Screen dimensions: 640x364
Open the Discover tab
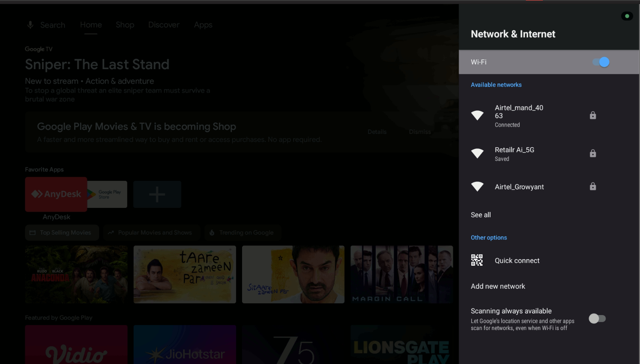click(164, 25)
